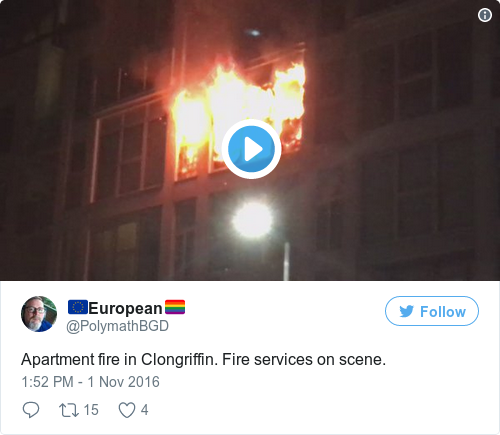
Task: Like the tweet with the heart icon
Action: 127,410
